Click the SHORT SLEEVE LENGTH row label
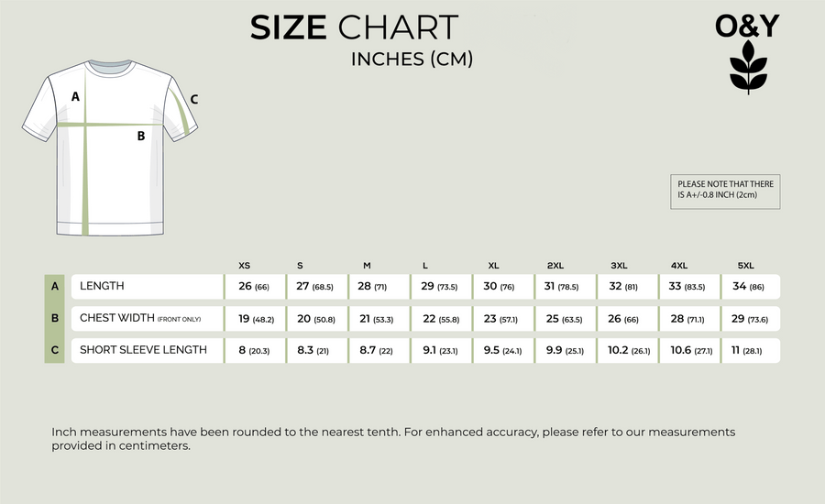Screen dimensions: 825x504 tap(143, 350)
